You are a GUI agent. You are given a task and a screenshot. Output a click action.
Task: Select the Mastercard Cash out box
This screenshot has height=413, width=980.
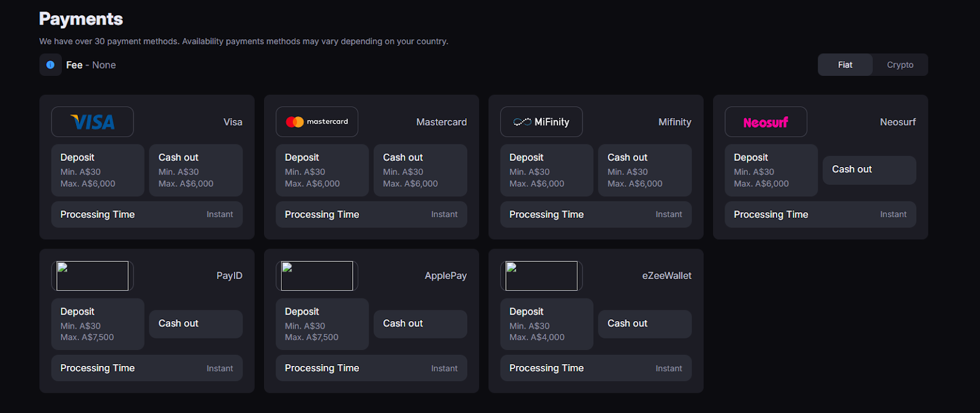click(x=420, y=170)
